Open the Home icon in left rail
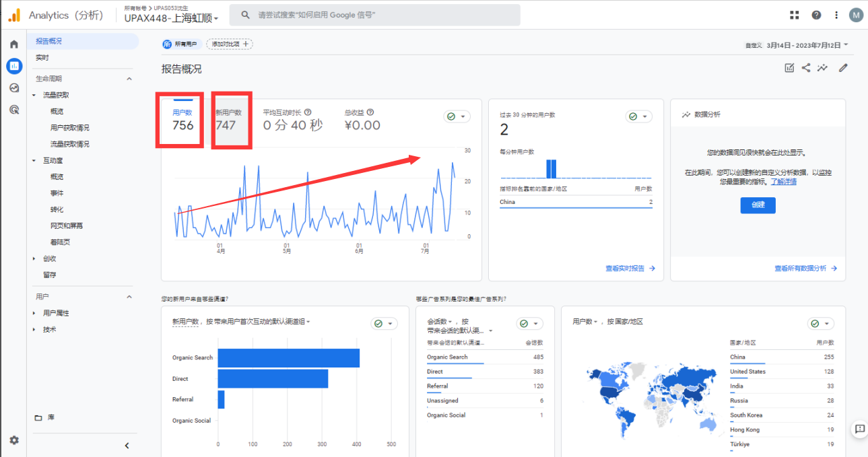Screen dimensions: 868x457 pyautogui.click(x=13, y=44)
